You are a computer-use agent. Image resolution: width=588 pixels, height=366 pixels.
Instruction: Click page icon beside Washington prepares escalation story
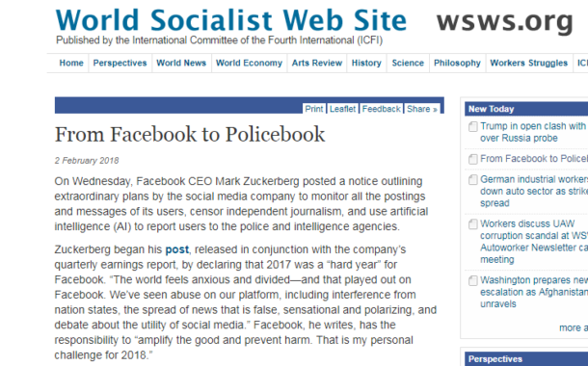pyautogui.click(x=473, y=280)
